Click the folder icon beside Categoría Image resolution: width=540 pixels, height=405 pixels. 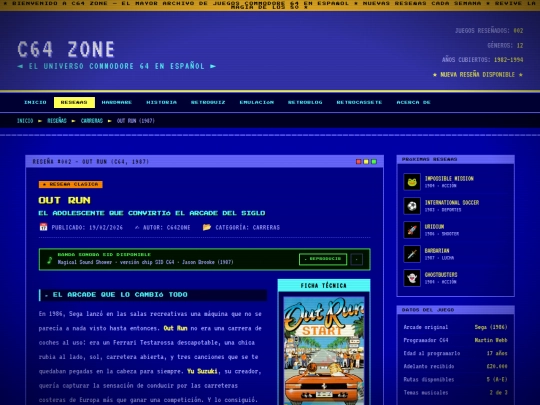click(x=207, y=227)
